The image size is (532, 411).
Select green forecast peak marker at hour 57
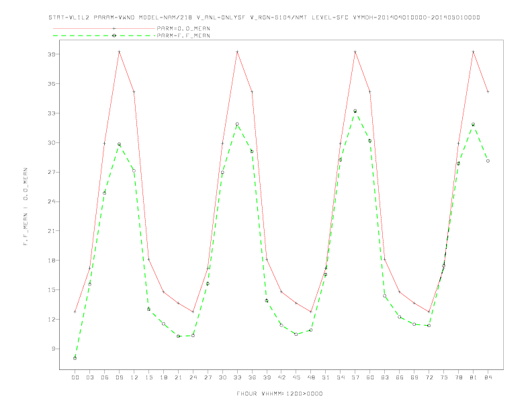[355, 111]
